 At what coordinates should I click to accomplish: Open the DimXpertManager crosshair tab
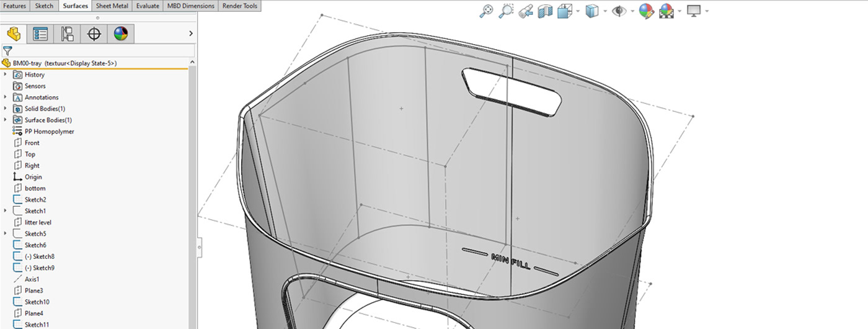tap(94, 34)
